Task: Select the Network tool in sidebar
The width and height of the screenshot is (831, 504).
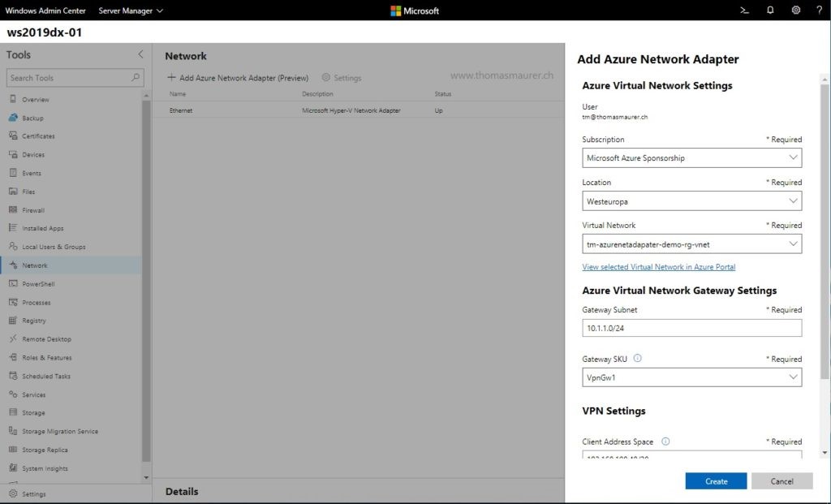Action: pyautogui.click(x=71, y=265)
